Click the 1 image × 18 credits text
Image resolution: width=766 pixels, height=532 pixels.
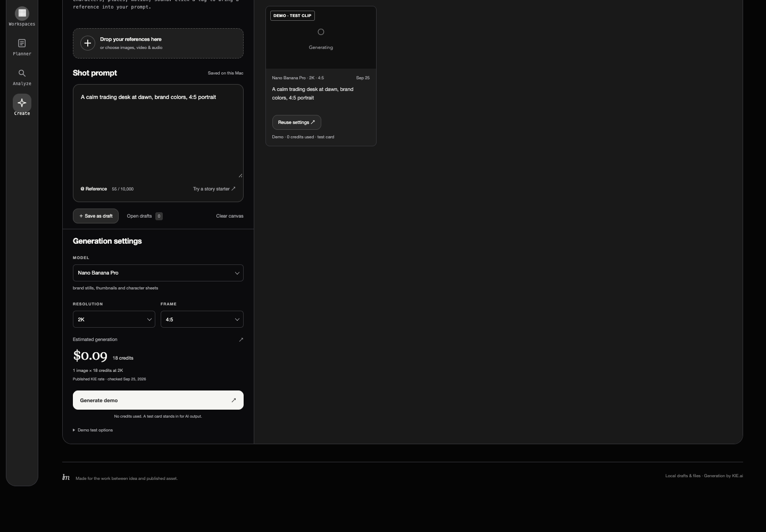(x=98, y=370)
